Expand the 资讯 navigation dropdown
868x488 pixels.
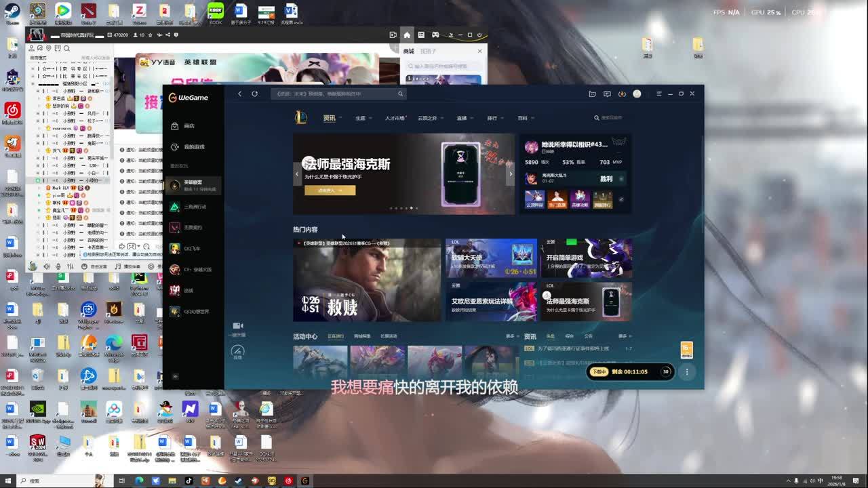tap(330, 118)
